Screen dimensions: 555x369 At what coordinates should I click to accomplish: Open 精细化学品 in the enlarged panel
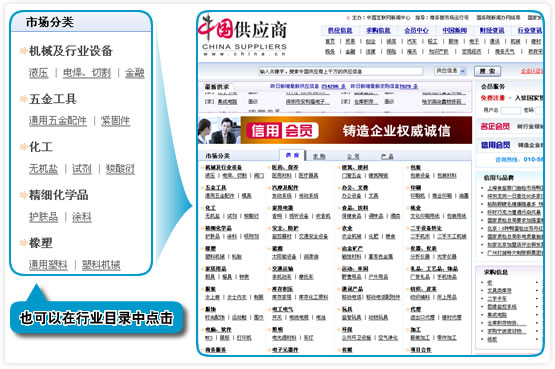click(x=58, y=195)
